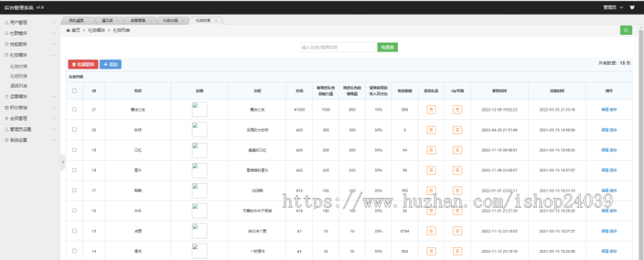Select the active 礼物列表 tab

click(x=206, y=20)
